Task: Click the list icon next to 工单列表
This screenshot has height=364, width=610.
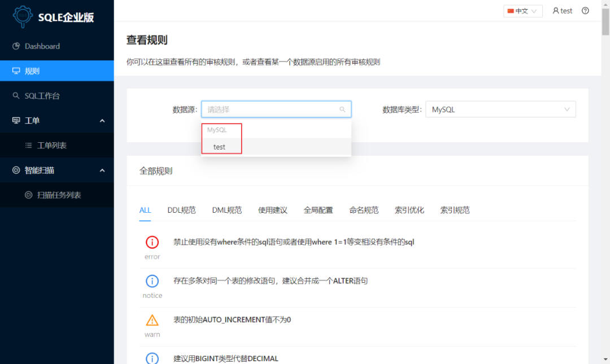Action: pos(28,145)
